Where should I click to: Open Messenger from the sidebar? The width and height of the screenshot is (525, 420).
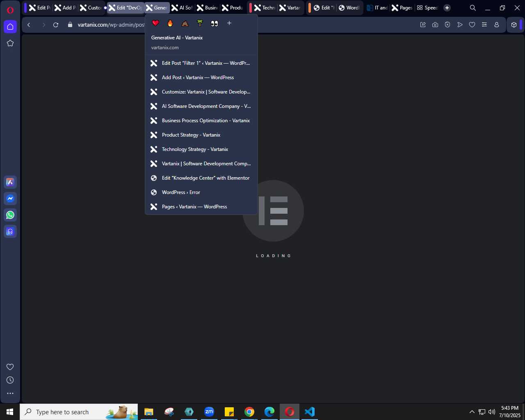coord(10,199)
